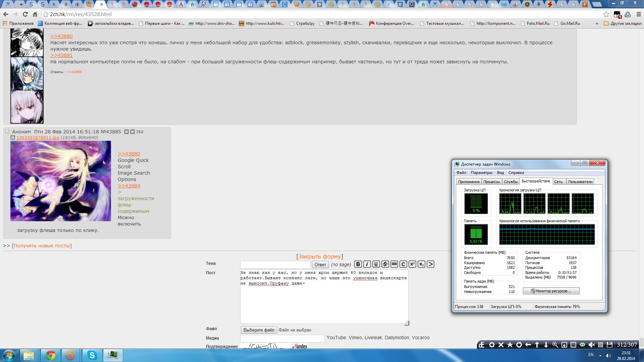Check the box on post №43885
Image resolution: width=644 pixels, height=362 pixels.
click(7, 131)
